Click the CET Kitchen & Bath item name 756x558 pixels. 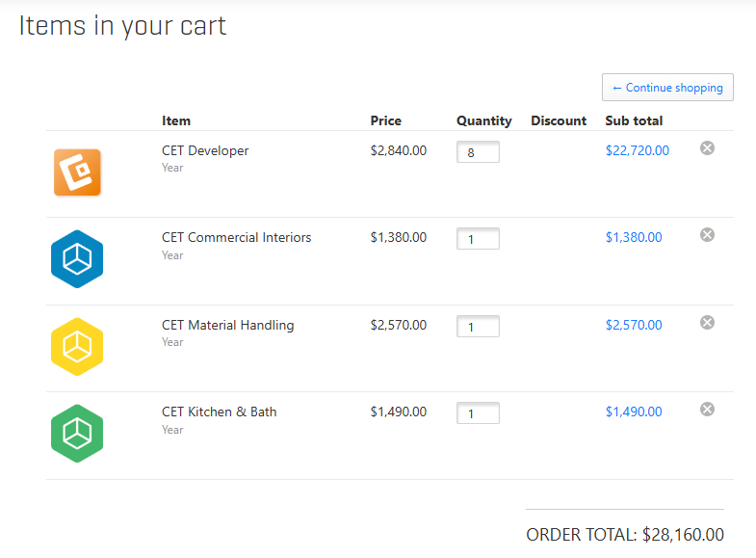(220, 412)
